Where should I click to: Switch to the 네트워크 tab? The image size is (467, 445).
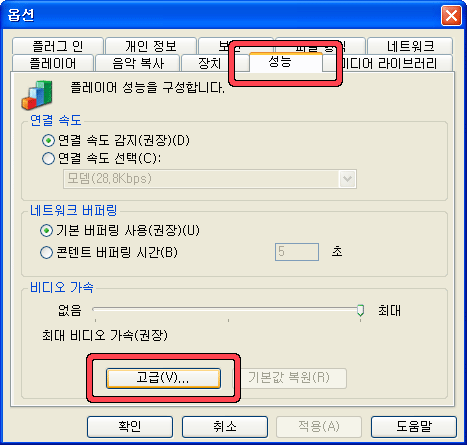[x=410, y=46]
